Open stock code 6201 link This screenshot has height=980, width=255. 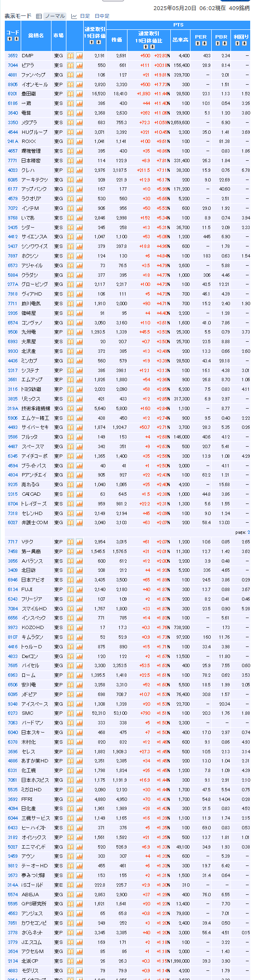point(13,94)
